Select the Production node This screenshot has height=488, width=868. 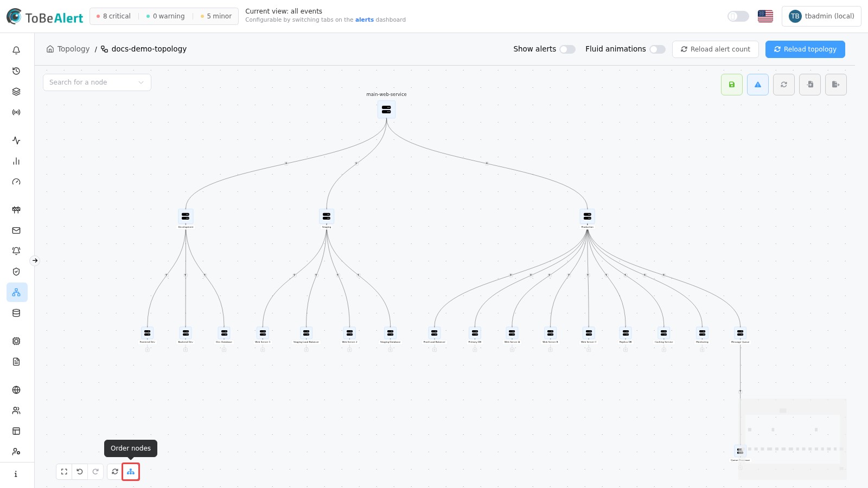point(588,217)
